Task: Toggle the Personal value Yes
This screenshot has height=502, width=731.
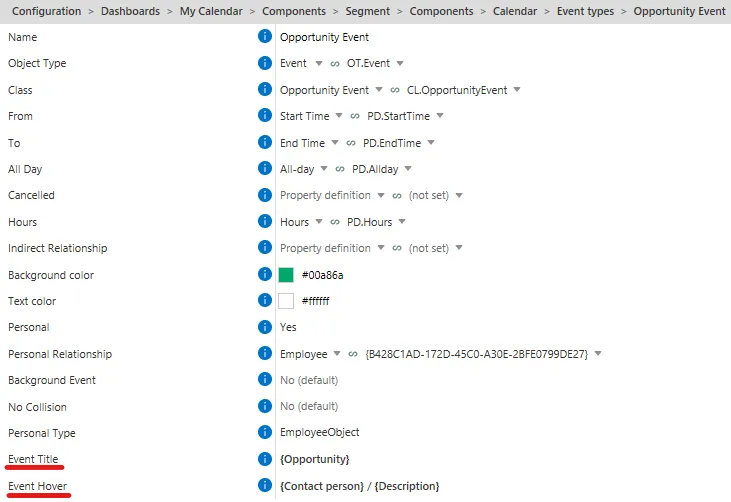Action: 288,327
